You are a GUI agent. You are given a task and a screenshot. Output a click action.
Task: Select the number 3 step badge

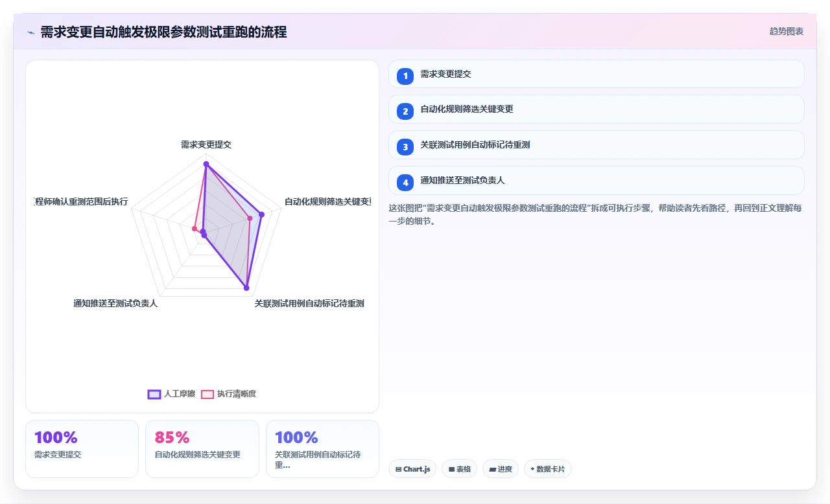point(405,146)
